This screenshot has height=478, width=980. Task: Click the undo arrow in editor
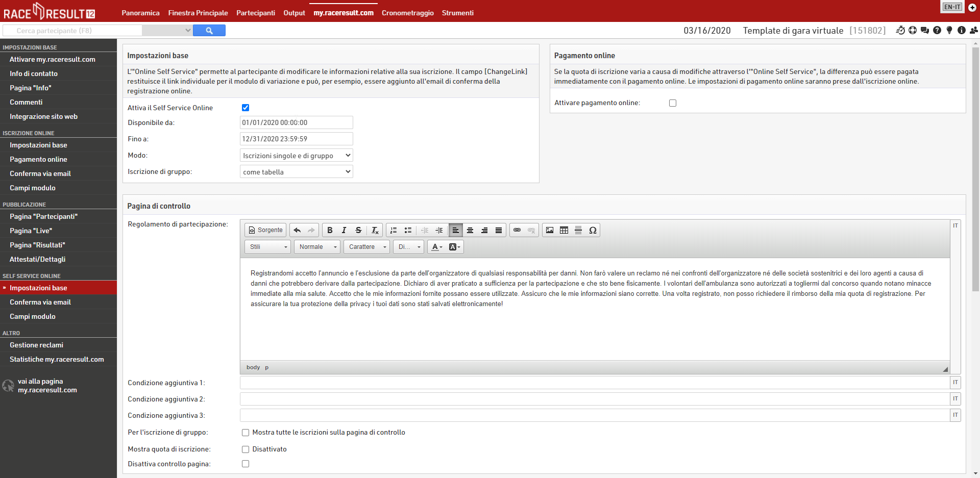297,231
